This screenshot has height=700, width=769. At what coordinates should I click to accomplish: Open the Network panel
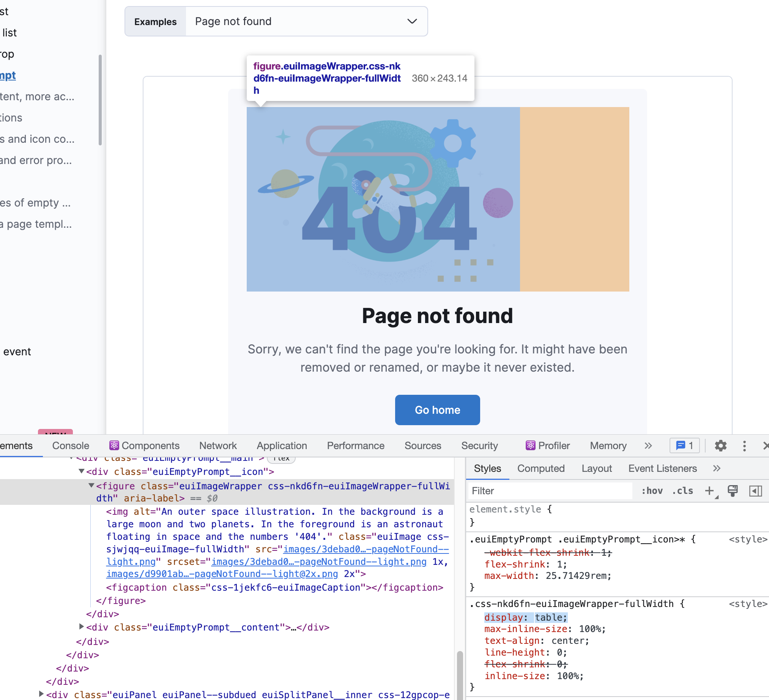coord(218,446)
